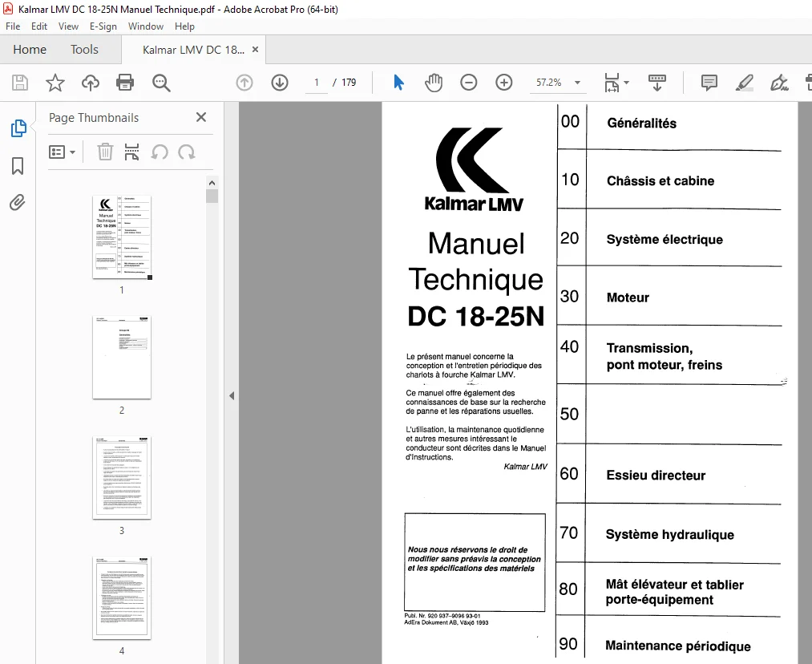
Task: Click the upload to cloud icon
Action: [90, 83]
